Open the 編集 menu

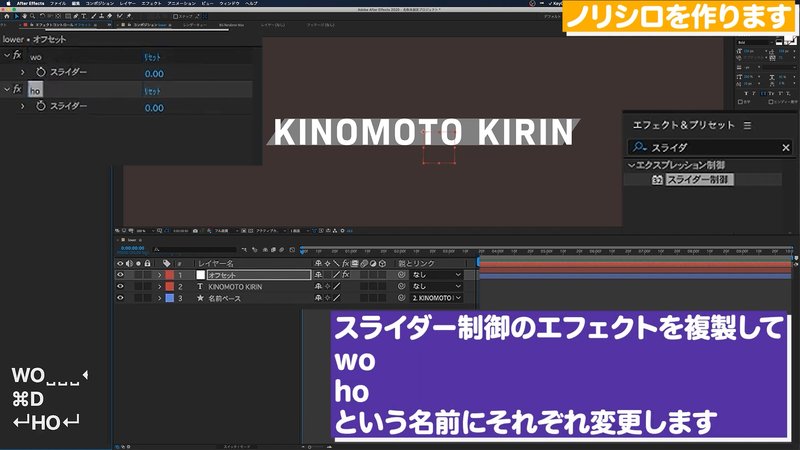[76, 3]
